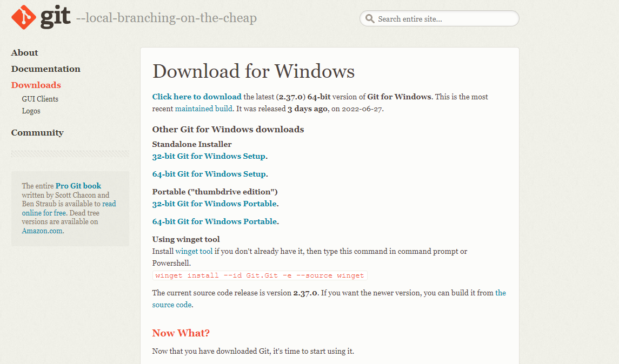Open GUI Clients submenu item

(40, 99)
